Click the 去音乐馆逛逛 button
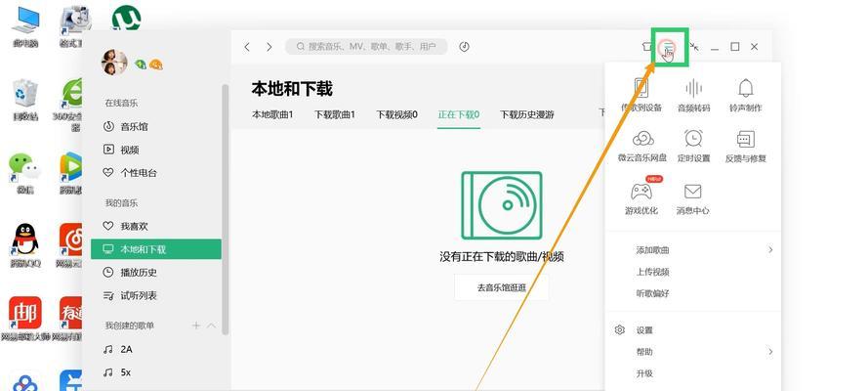 tap(502, 287)
